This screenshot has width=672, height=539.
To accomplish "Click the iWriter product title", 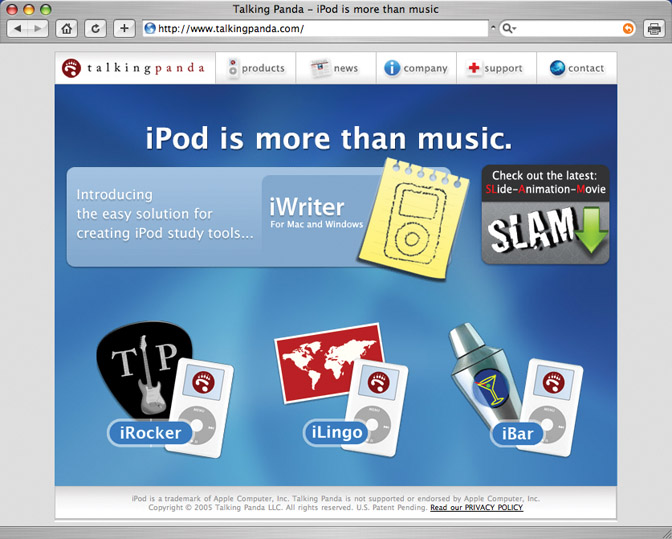I will (306, 207).
